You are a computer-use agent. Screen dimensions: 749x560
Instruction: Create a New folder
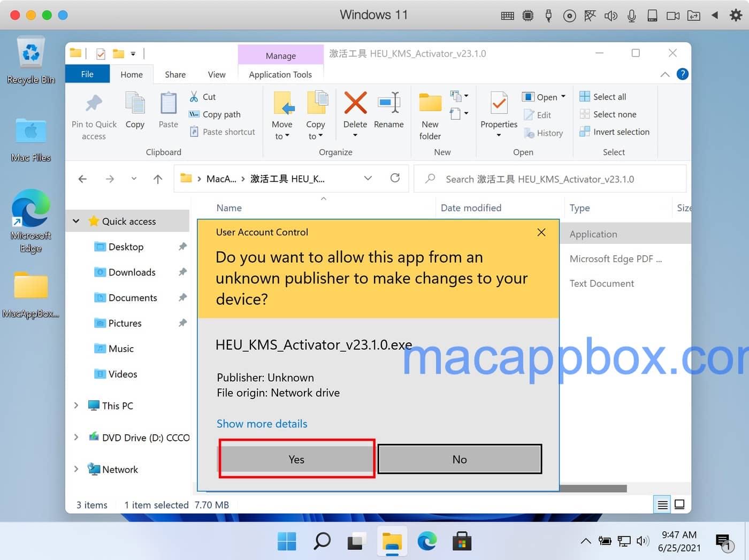pyautogui.click(x=430, y=116)
